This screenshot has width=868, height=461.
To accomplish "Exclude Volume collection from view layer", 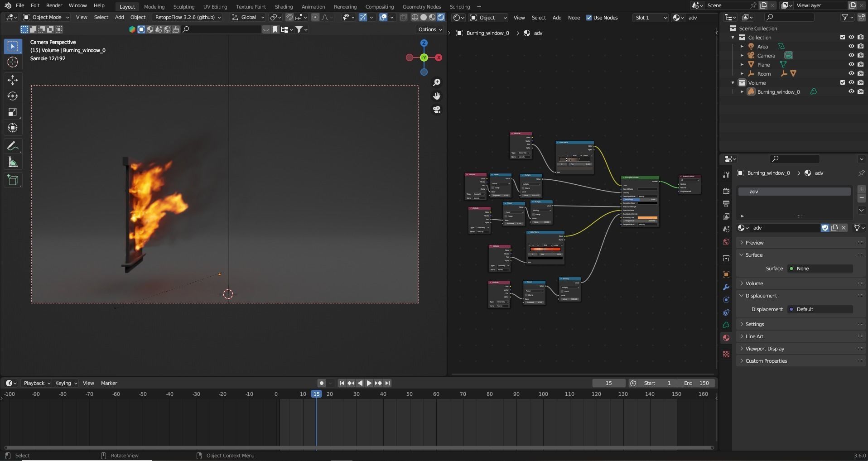I will [x=843, y=82].
